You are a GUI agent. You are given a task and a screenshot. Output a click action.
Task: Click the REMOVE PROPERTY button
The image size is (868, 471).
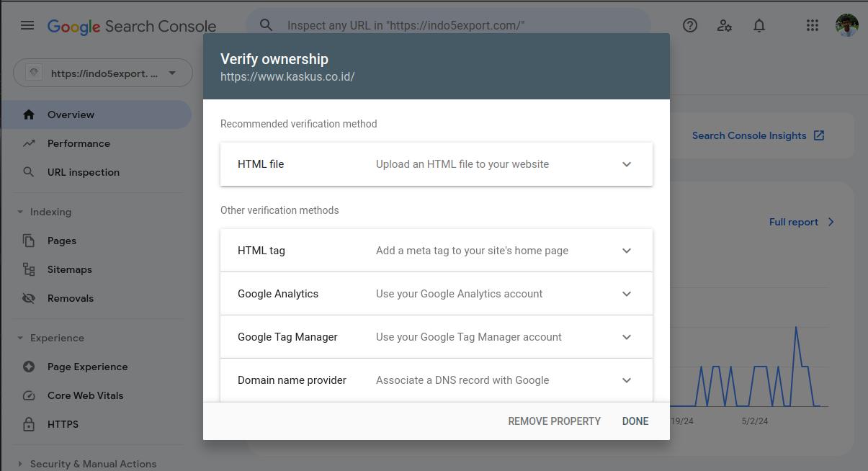555,421
